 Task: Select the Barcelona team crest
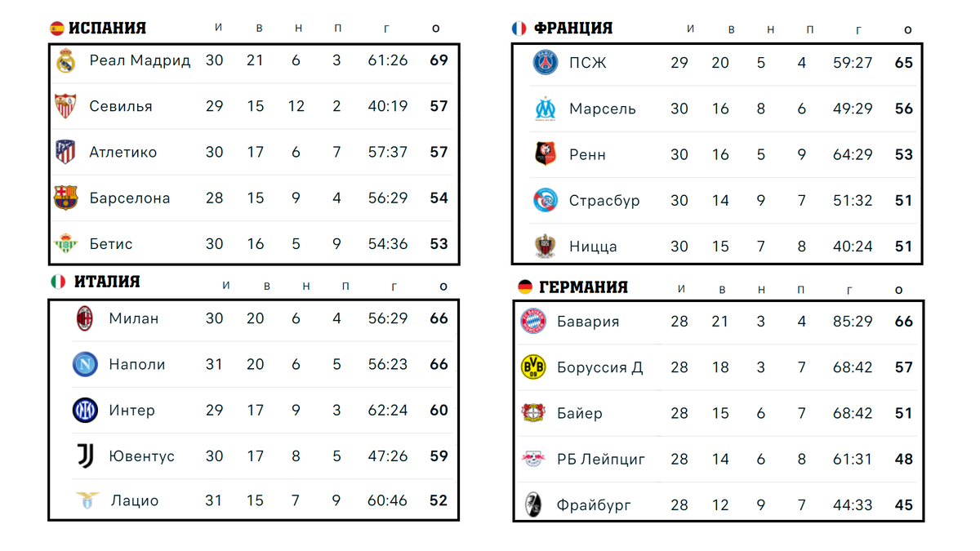pos(65,198)
